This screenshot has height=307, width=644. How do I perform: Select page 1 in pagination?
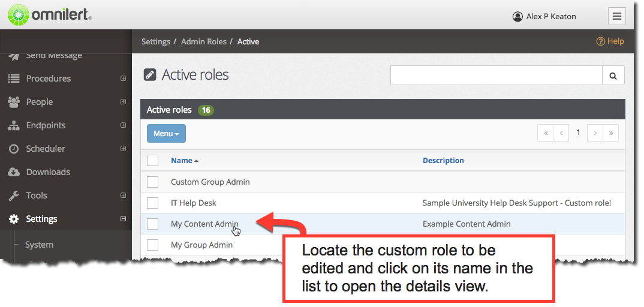(578, 133)
